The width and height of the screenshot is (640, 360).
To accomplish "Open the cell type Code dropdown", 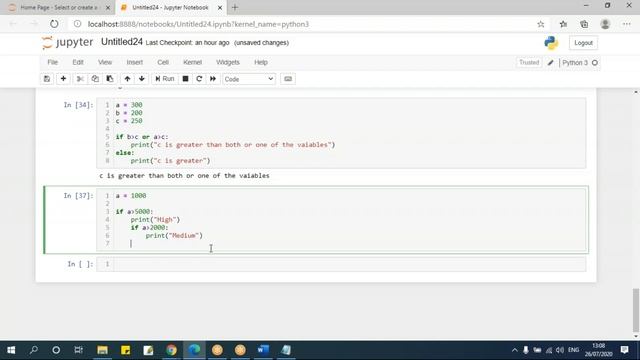I will [249, 79].
